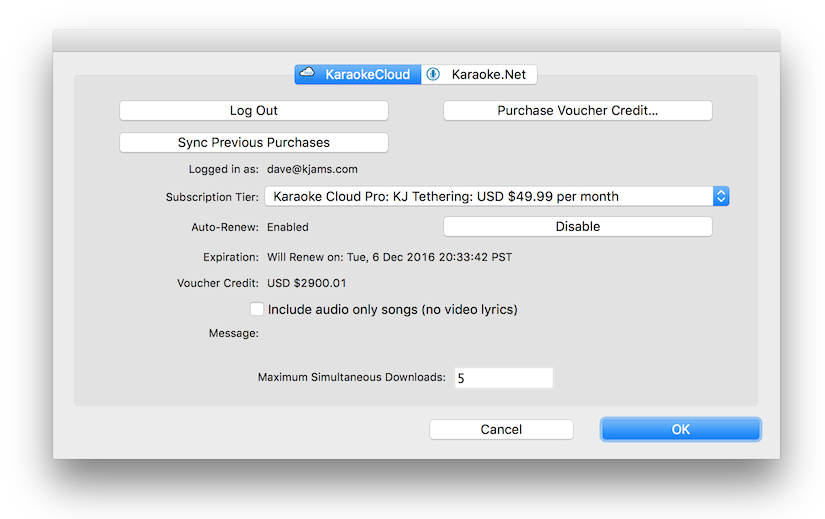The image size is (825, 519).
Task: Click the microphone icon on Karaoke.Net tab
Action: (x=433, y=74)
